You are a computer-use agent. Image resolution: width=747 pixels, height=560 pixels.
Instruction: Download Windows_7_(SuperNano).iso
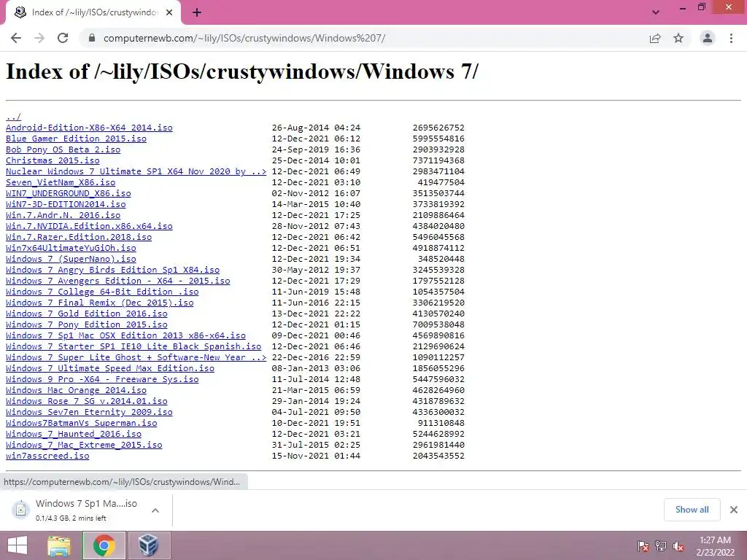[71, 259]
